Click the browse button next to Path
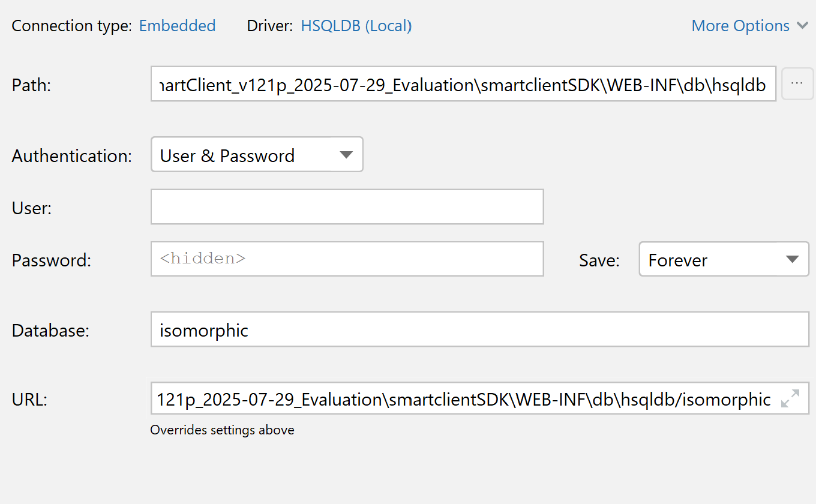Viewport: 816px width, 504px height. tap(797, 84)
